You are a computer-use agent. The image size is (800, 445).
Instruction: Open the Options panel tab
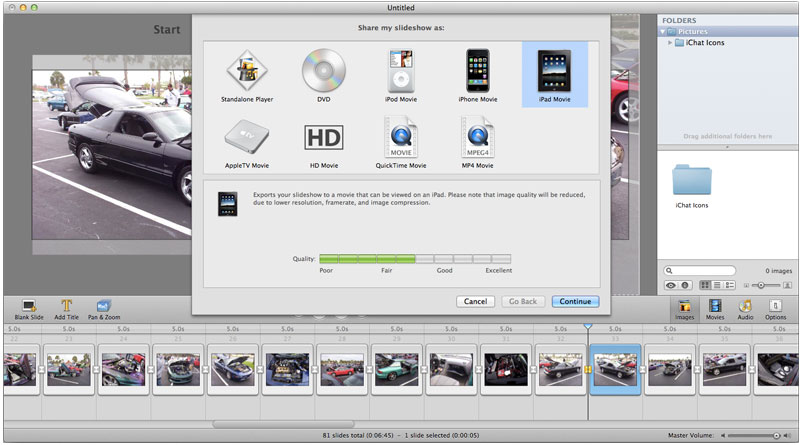[776, 309]
